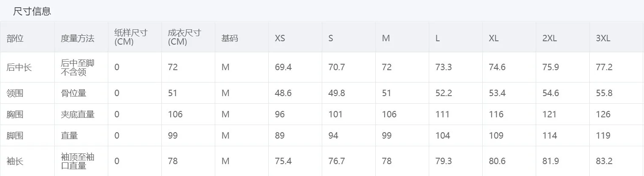The image size is (644, 176).
Task: Click the 袖顶至袖口直量 measurement method cell
Action: [x=77, y=161]
